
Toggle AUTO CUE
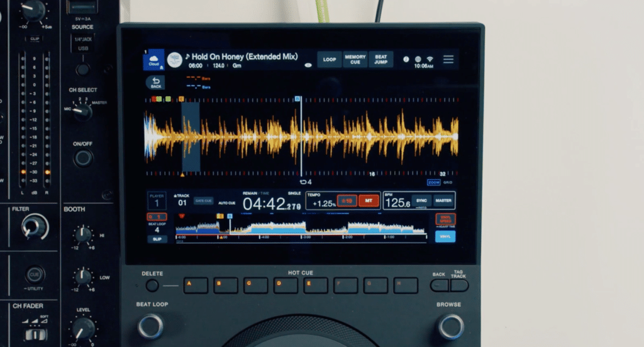click(226, 203)
